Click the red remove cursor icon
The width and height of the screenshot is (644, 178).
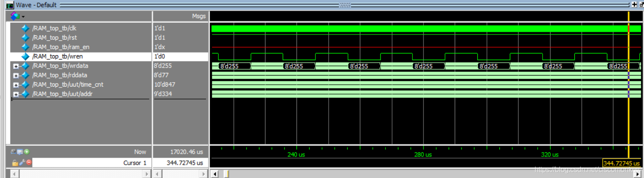point(29,163)
